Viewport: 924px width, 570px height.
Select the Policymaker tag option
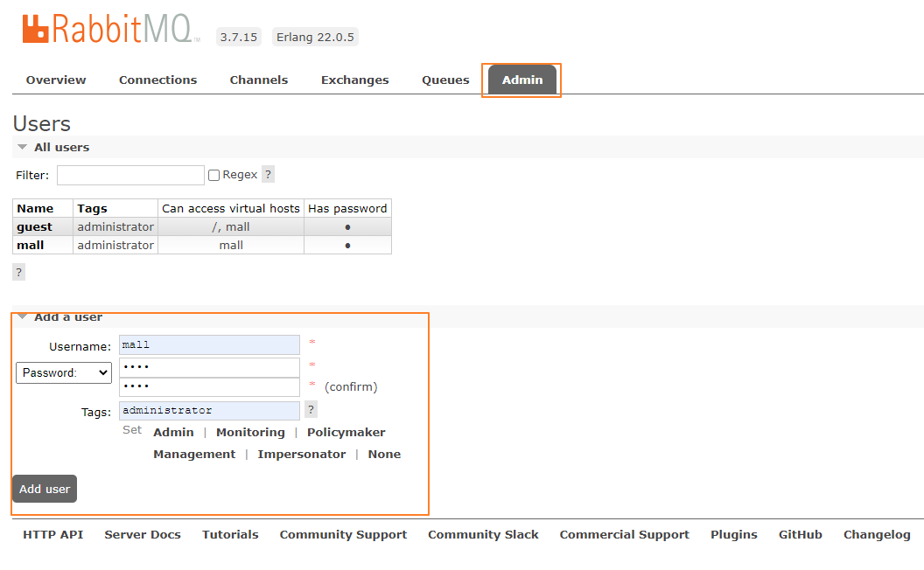(x=346, y=433)
